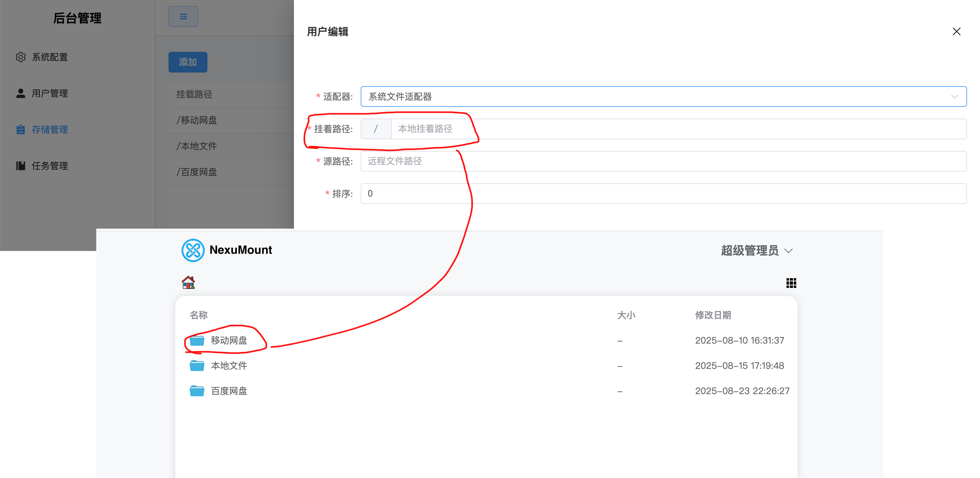Click the gear icon beside 系统配置
Image resolution: width=980 pixels, height=478 pixels.
click(x=20, y=57)
